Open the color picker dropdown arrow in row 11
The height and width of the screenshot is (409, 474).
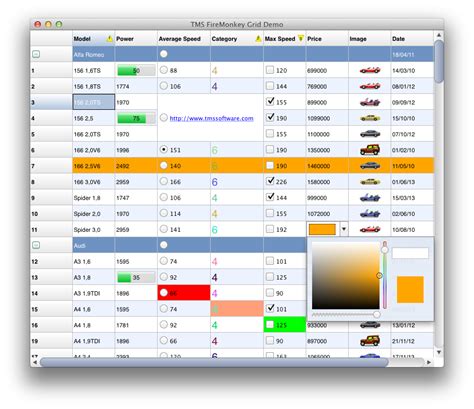344,229
